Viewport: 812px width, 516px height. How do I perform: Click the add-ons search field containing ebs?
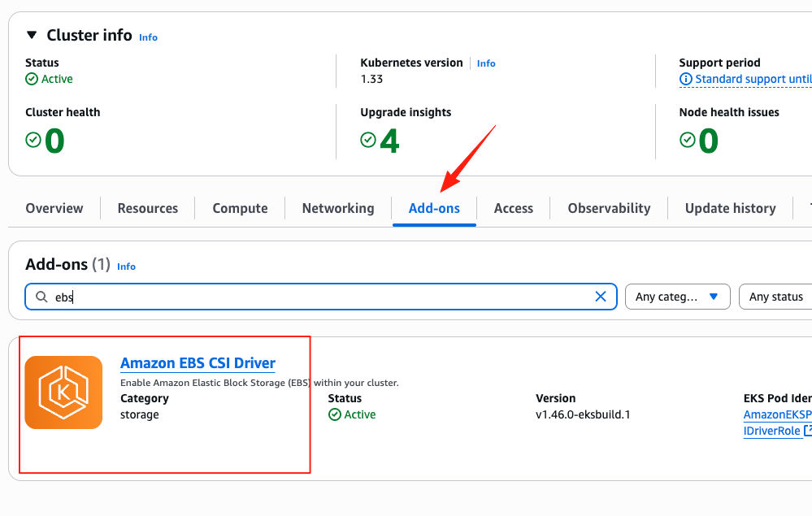[321, 297]
